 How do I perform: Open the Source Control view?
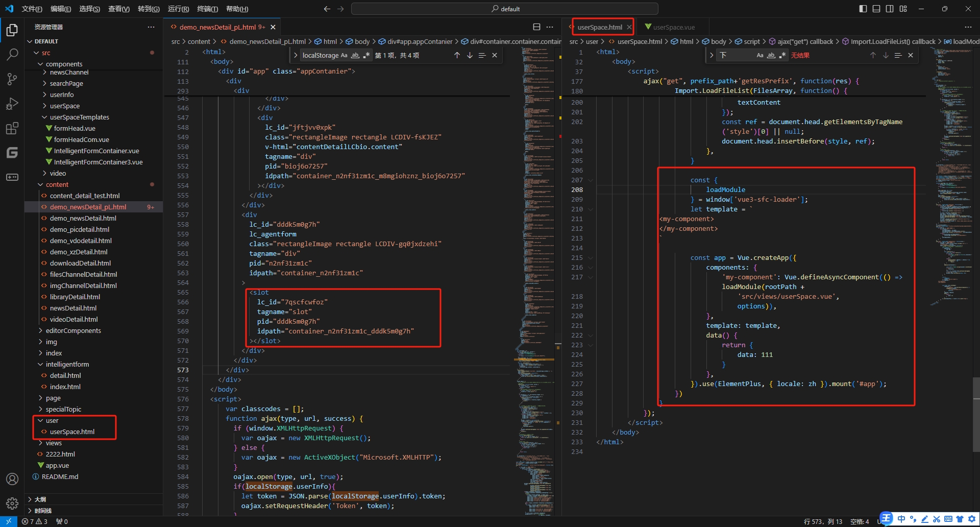[12, 79]
